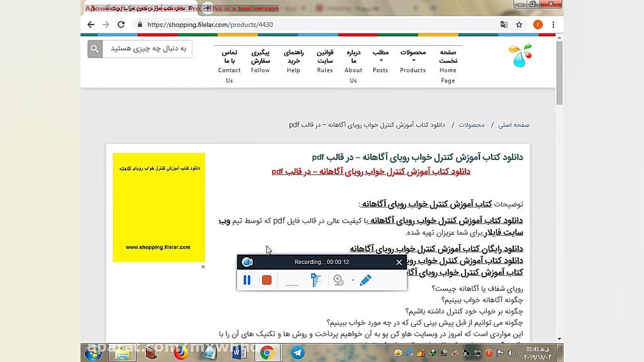Click the Home Page navigation link
The width and height of the screenshot is (644, 362).
(448, 66)
